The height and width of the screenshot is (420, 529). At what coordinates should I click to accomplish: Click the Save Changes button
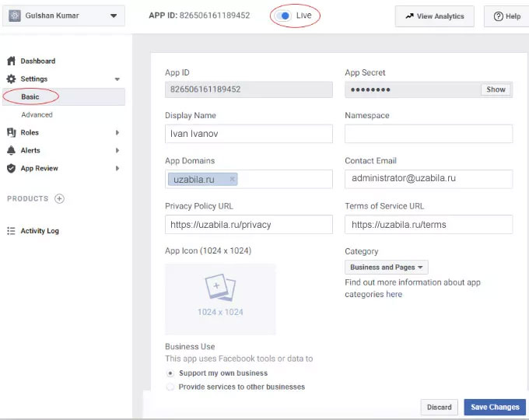495,407
